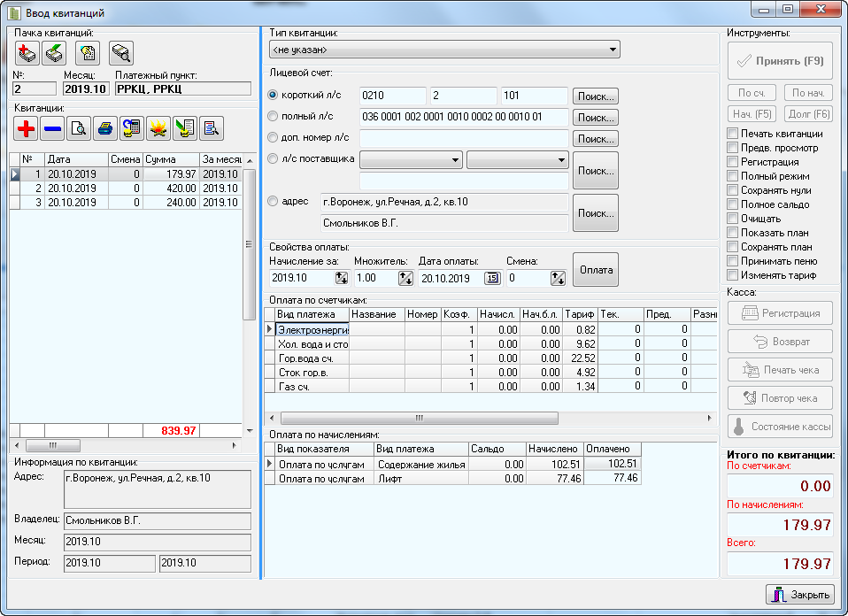Image resolution: width=848 pixels, height=616 pixels.
Task: Click the bonfire icon in Квитанции toolbar
Action: pos(158,129)
